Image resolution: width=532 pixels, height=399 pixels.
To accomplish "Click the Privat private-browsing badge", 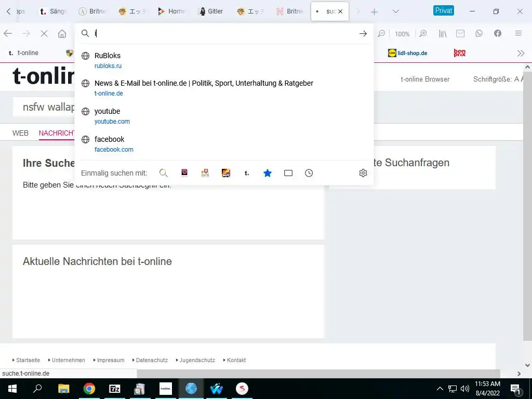I will [x=444, y=10].
